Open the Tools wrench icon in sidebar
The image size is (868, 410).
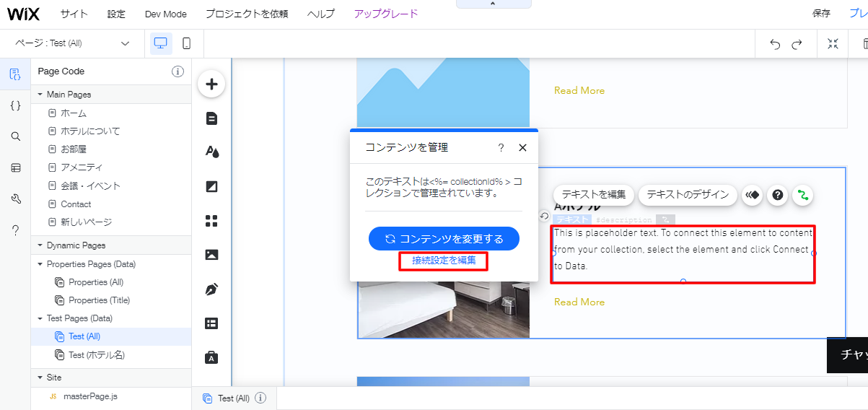[15, 199]
